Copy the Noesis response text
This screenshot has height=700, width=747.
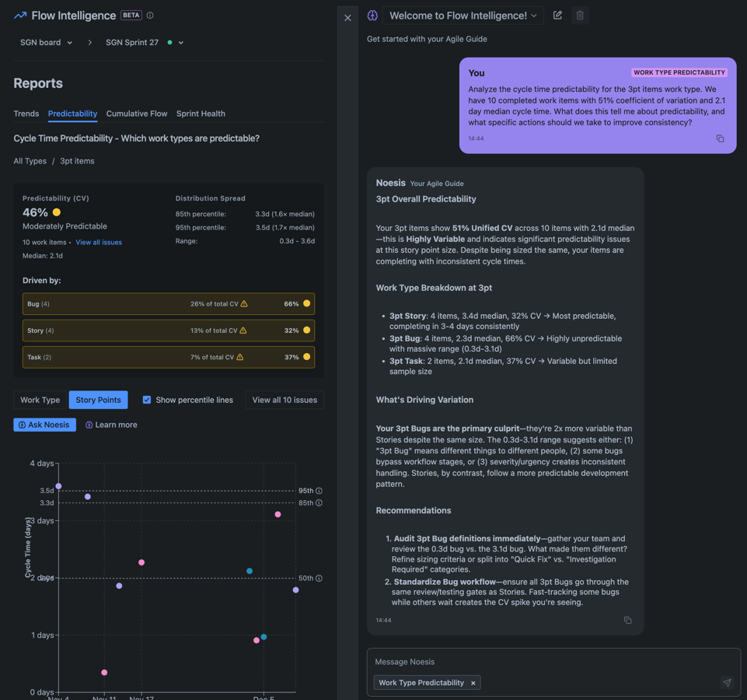click(627, 620)
